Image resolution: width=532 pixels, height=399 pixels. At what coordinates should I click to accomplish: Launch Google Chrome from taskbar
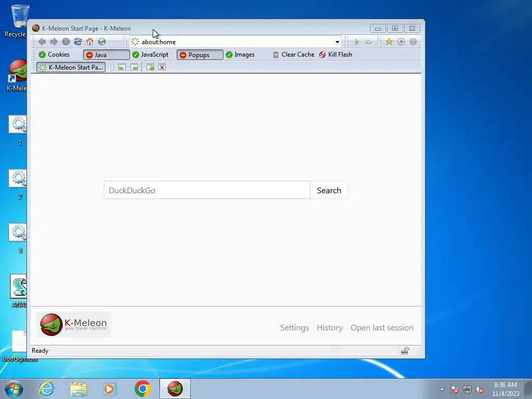click(142, 389)
